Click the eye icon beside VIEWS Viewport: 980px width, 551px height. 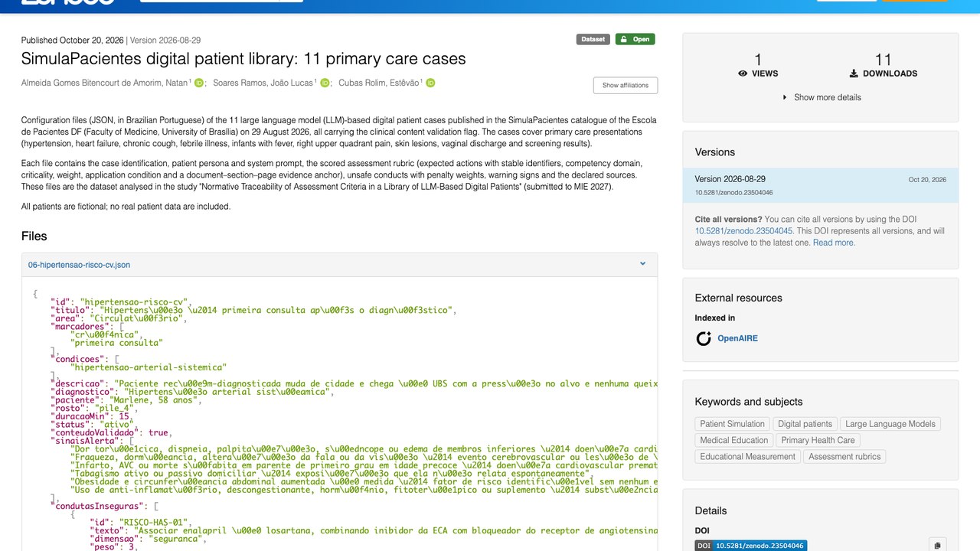743,73
